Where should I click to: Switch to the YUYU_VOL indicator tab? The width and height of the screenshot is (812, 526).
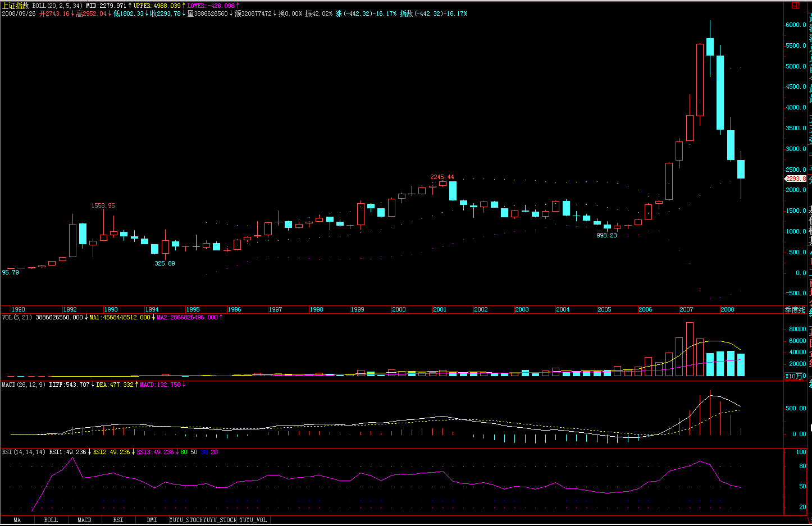click(x=253, y=520)
